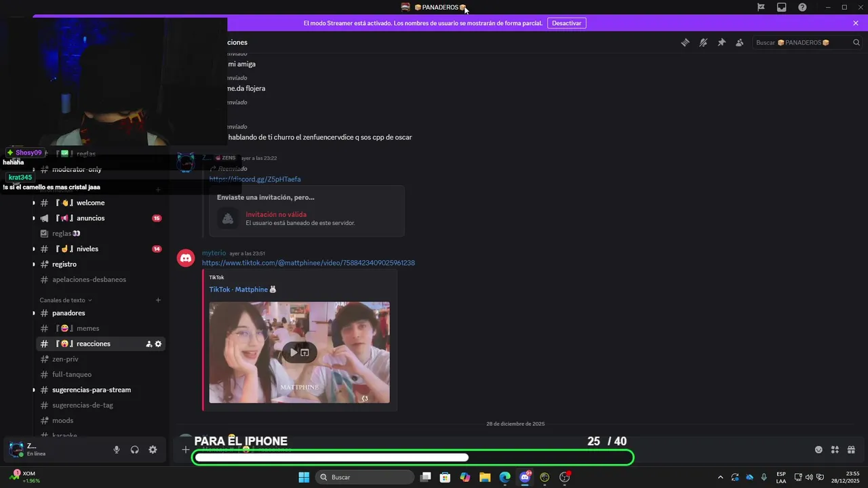
Task: Open the apps launcher icon in chat bar
Action: point(835,449)
